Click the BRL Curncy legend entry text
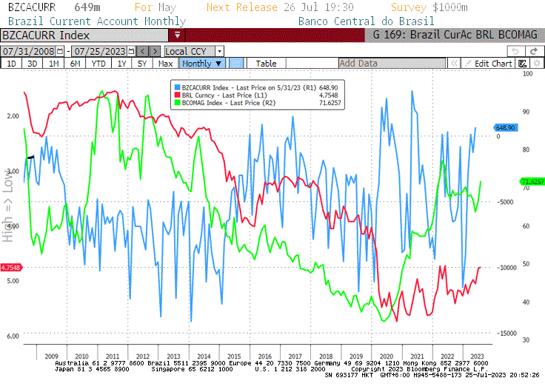The image size is (545, 392). tap(224, 95)
